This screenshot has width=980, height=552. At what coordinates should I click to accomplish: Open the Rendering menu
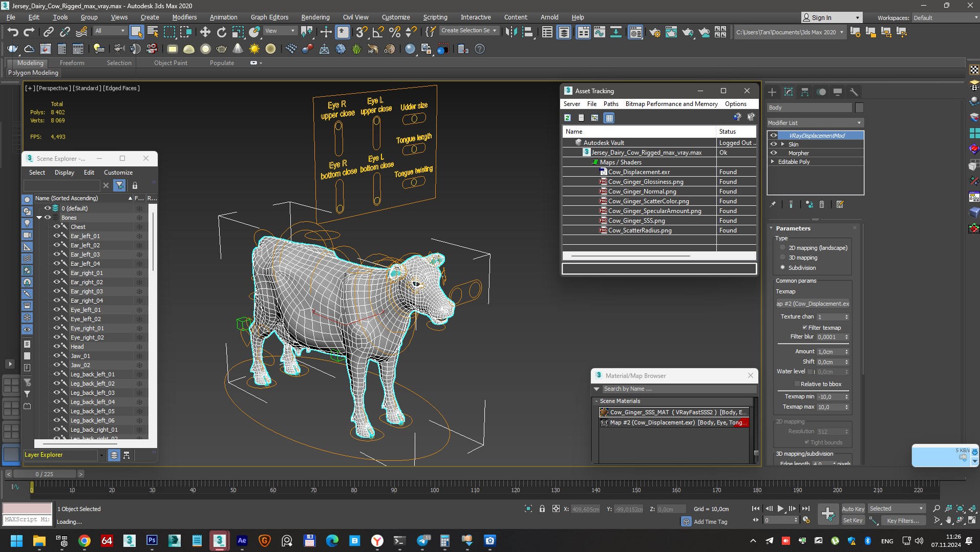(315, 17)
